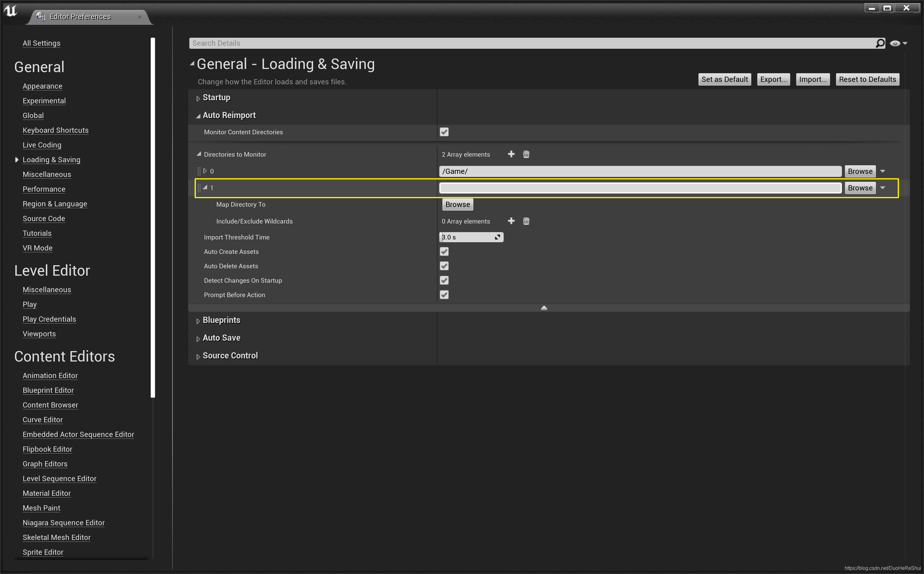The width and height of the screenshot is (924, 574).
Task: Open dropdown arrow next to /Game/ Browse
Action: tap(882, 171)
